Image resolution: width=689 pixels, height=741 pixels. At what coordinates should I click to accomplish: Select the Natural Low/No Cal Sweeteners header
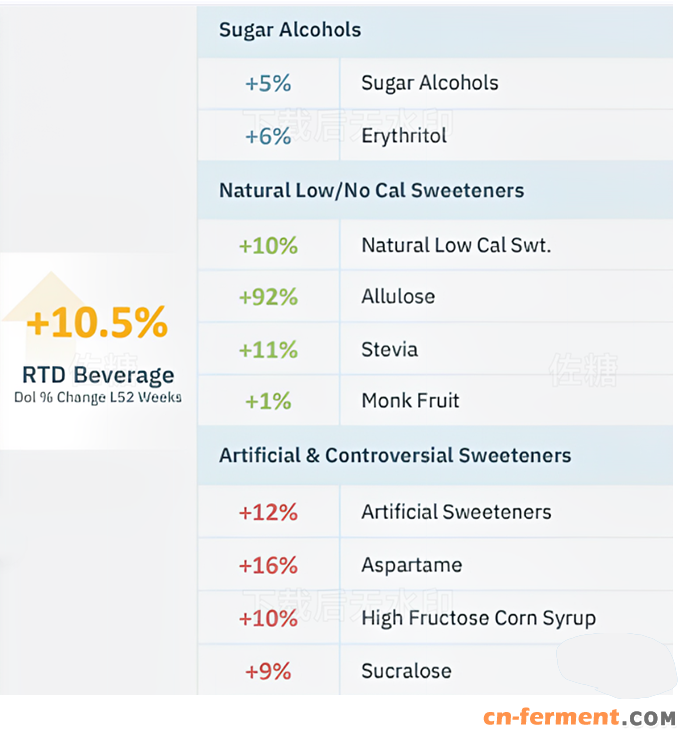pyautogui.click(x=371, y=190)
